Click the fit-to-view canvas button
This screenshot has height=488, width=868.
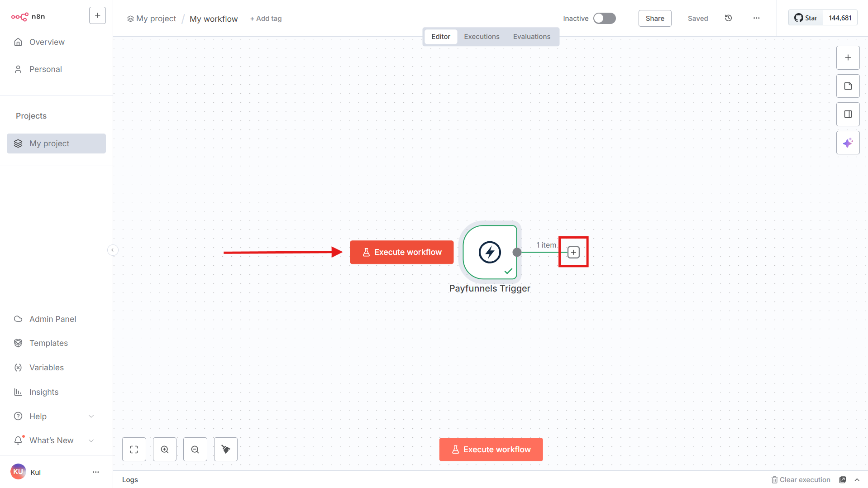(134, 450)
